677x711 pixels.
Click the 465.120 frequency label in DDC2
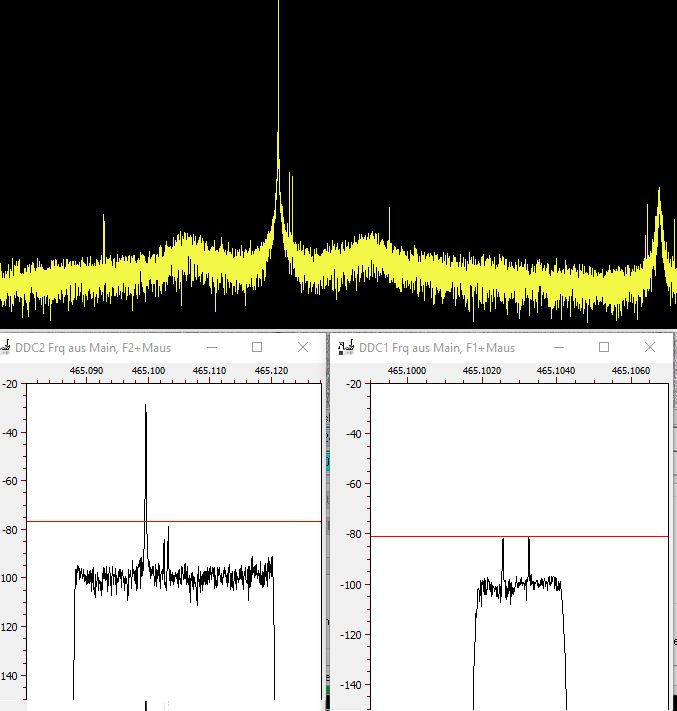click(x=271, y=370)
